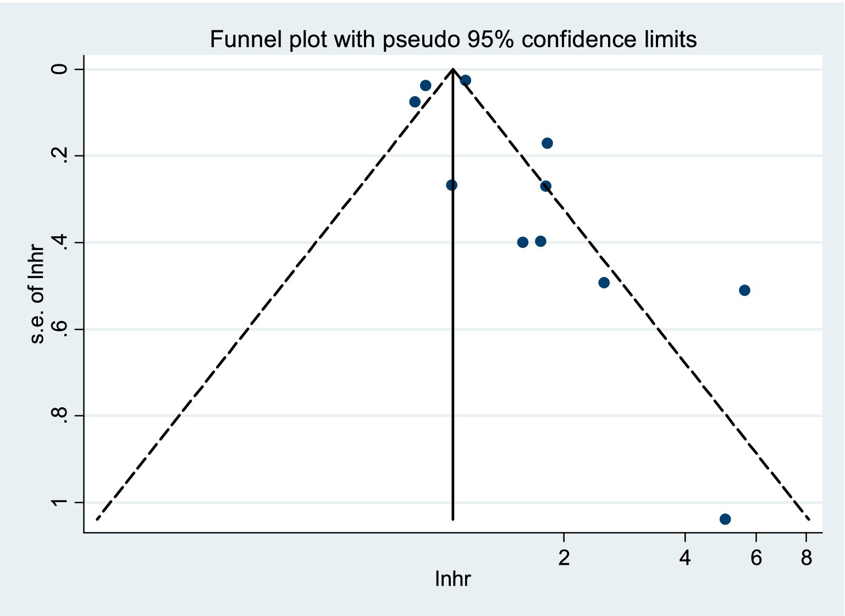This screenshot has width=845, height=616.
Task: Click the x-axis tick label 4
Action: point(684,558)
